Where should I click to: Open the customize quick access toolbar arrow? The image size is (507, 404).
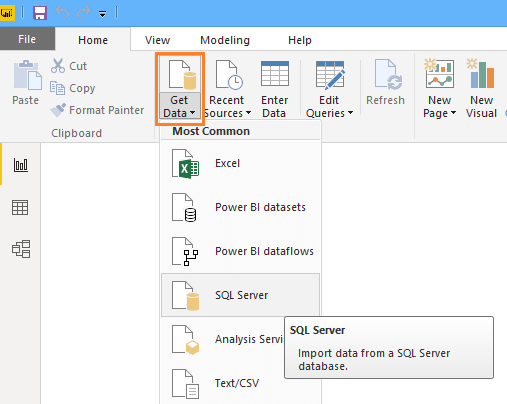coord(102,14)
